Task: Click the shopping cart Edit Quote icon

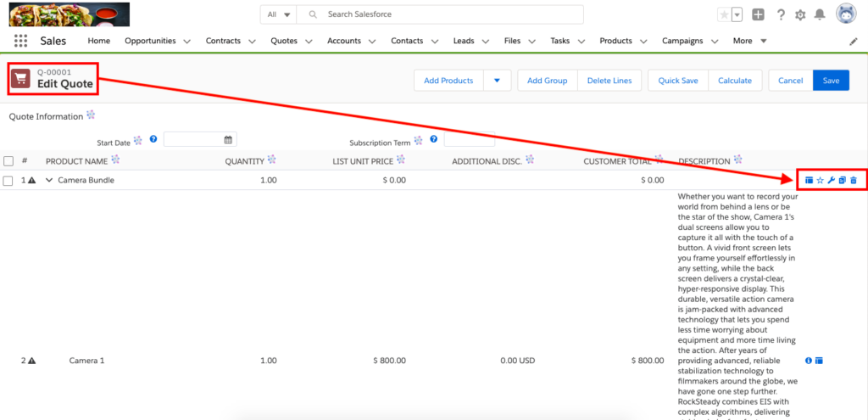Action: (x=21, y=79)
